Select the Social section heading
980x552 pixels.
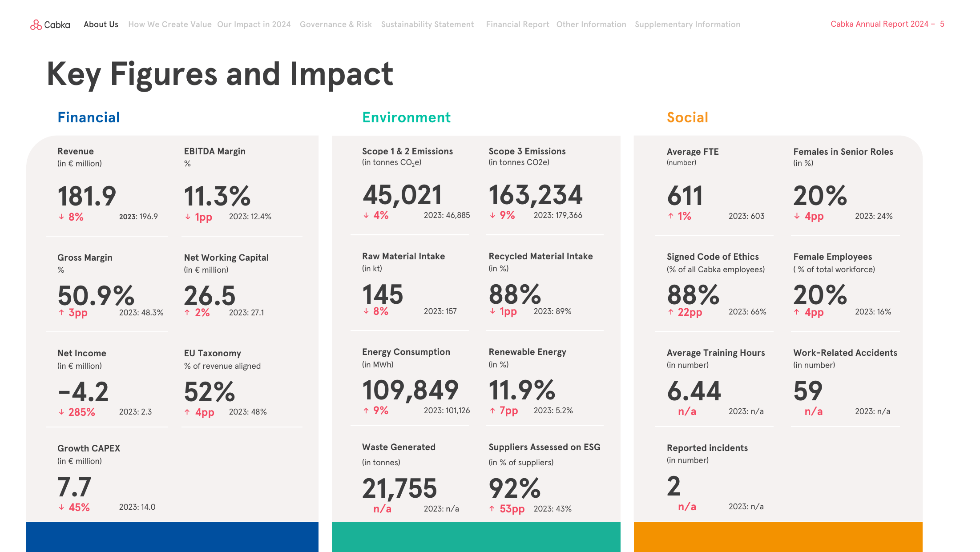coord(687,117)
